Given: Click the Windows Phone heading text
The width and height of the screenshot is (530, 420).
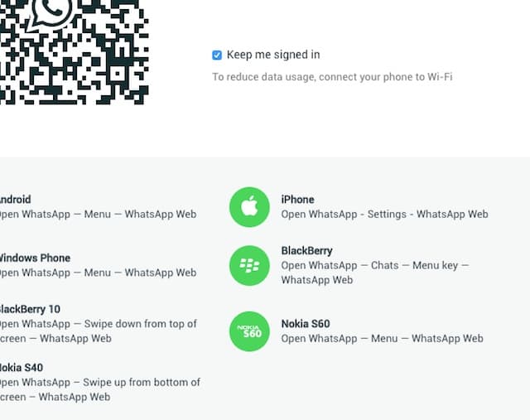Looking at the screenshot, I should (35, 258).
